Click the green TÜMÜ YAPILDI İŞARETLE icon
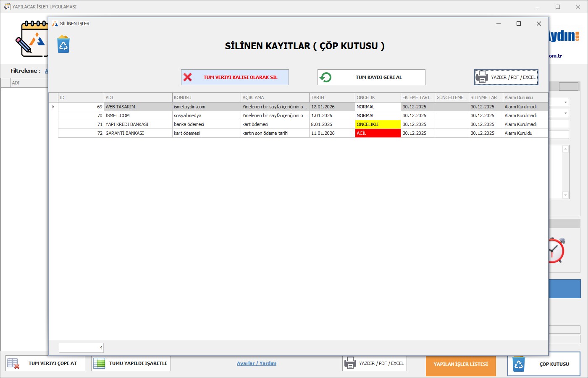 click(x=99, y=363)
